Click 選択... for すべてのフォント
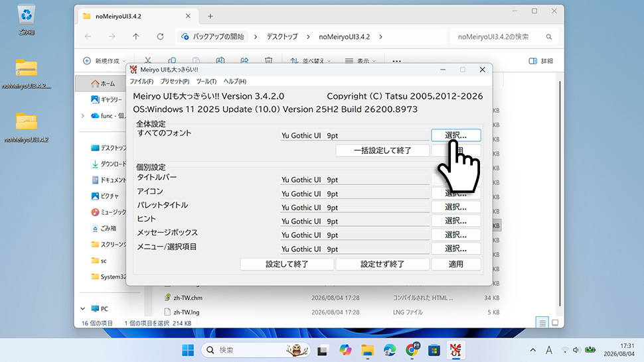 [x=456, y=135]
